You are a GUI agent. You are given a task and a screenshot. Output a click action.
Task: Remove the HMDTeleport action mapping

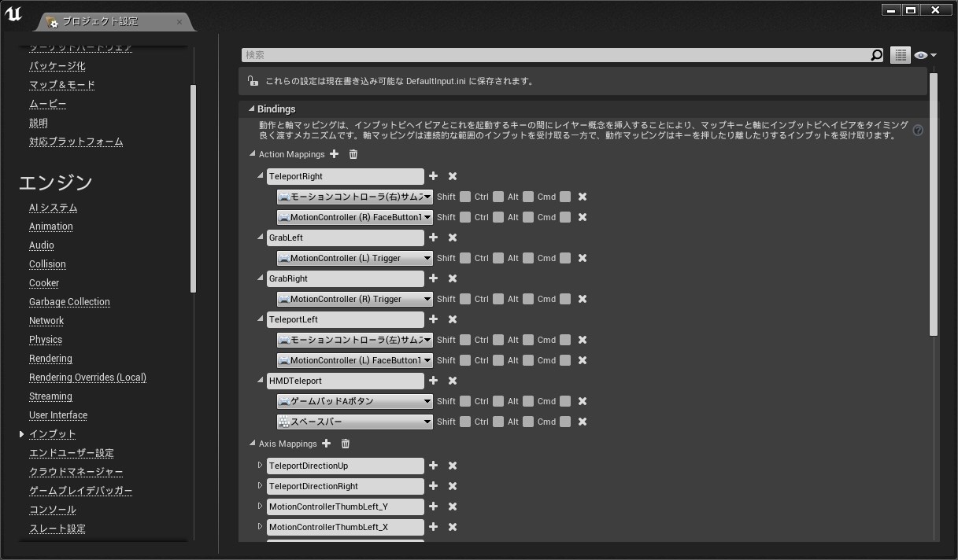453,381
